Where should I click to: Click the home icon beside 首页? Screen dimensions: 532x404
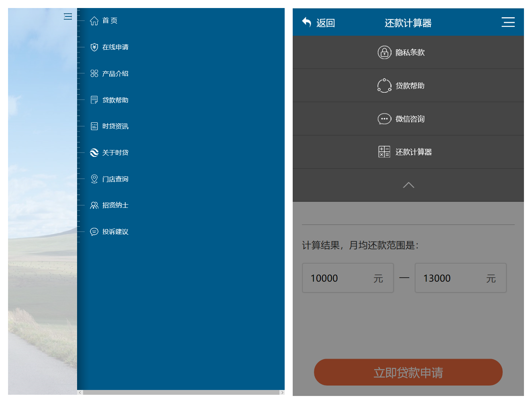pos(94,21)
